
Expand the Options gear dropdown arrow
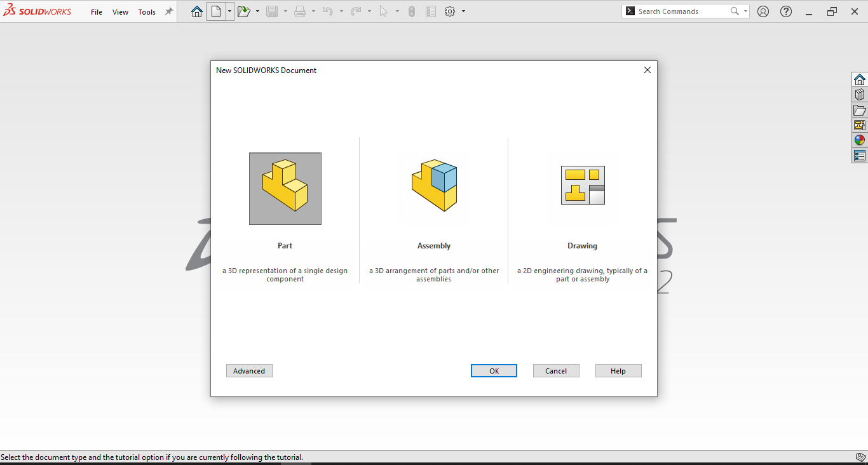[x=463, y=11]
